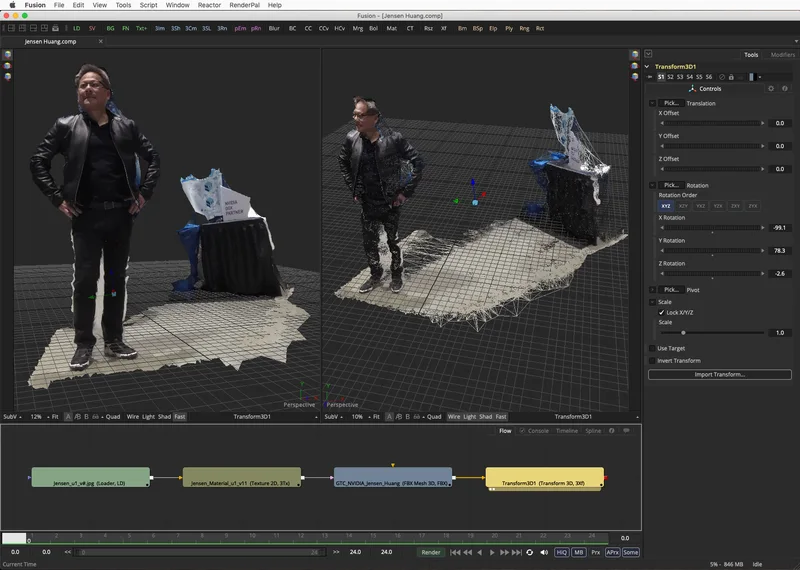This screenshot has height=570, width=800.
Task: Add a Merge node with the Mrg tool
Action: pos(358,29)
